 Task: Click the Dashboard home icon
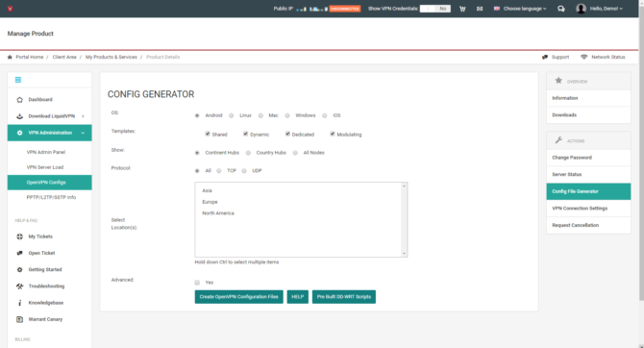click(19, 100)
